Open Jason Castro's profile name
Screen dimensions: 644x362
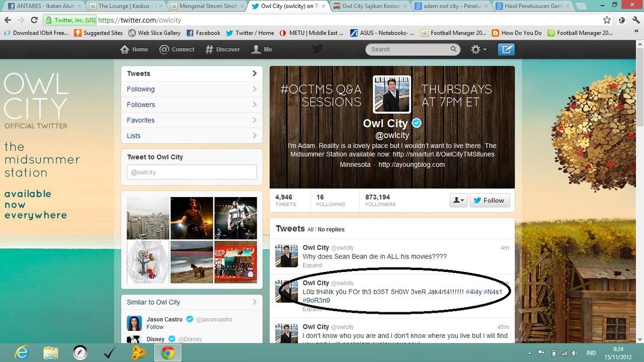(x=165, y=319)
